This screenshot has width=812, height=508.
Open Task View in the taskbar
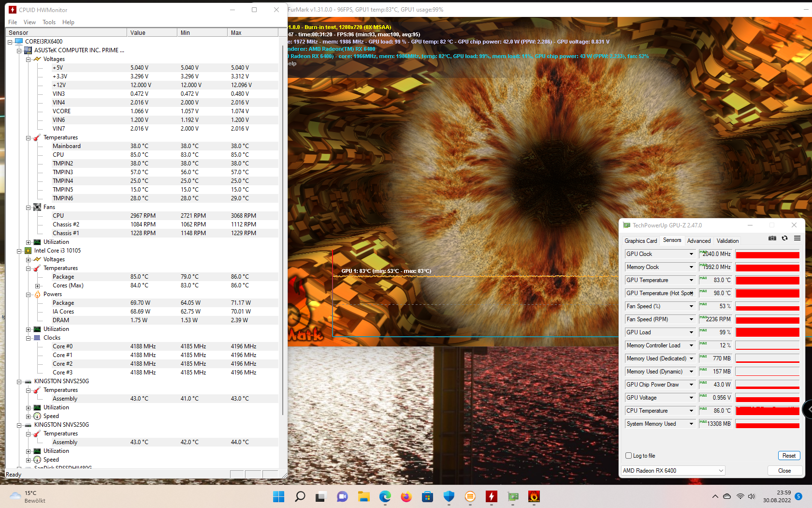coord(321,496)
